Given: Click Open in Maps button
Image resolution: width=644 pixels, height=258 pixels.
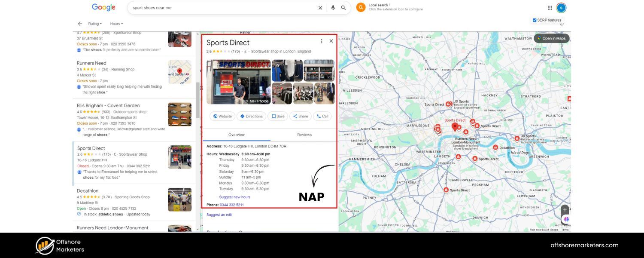Looking at the screenshot, I should pos(551,38).
